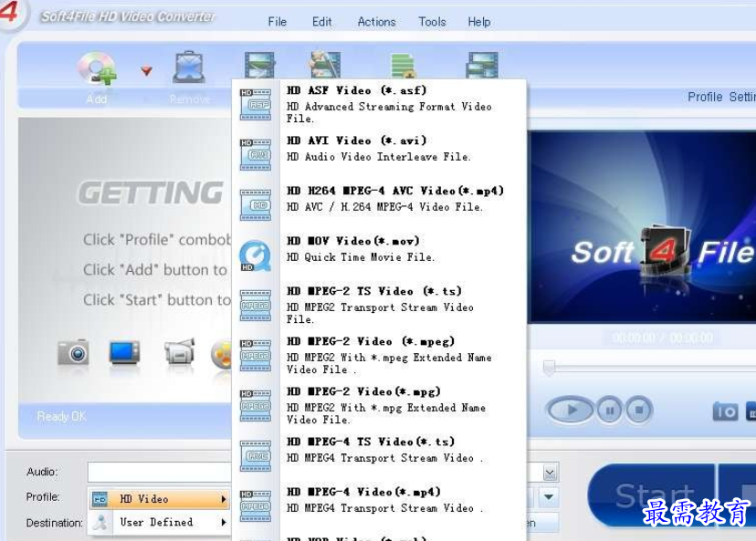
Task: Click the Play button in preview
Action: pyautogui.click(x=570, y=410)
